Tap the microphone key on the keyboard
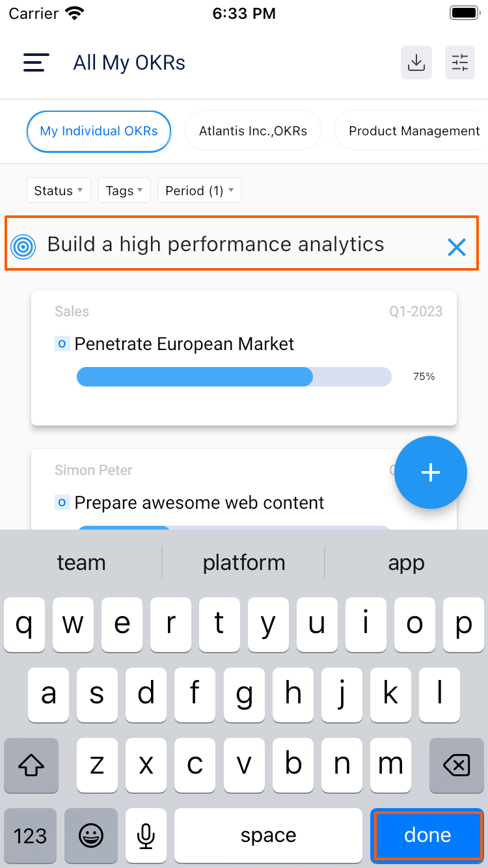This screenshot has height=868, width=488. point(146,835)
